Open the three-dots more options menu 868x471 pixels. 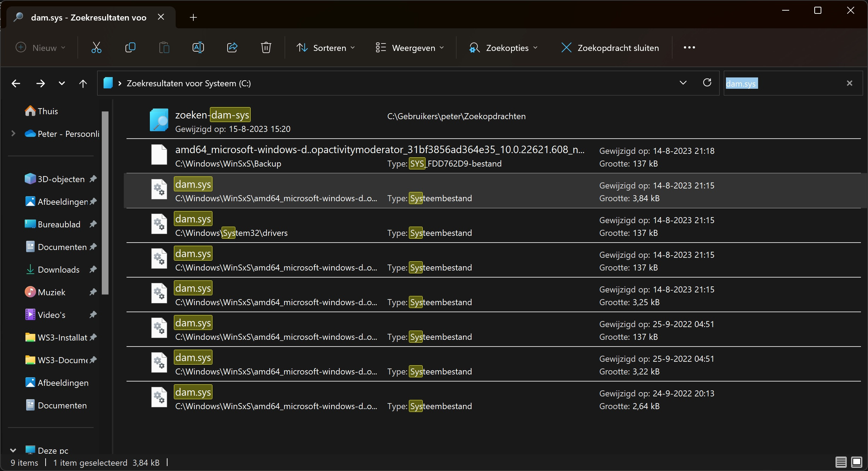tap(689, 47)
